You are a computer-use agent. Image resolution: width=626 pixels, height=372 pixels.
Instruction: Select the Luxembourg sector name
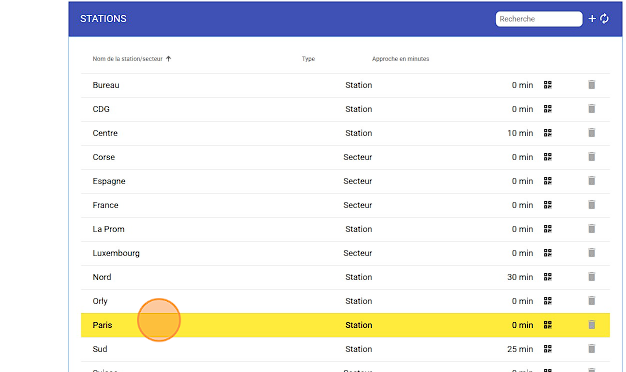116,253
